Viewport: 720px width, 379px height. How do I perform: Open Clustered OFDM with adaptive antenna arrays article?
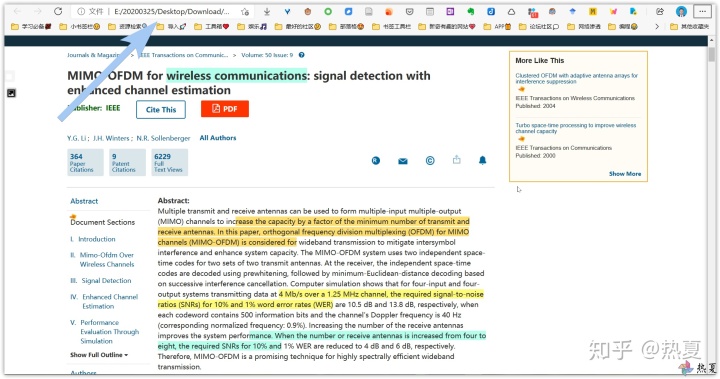click(x=576, y=79)
